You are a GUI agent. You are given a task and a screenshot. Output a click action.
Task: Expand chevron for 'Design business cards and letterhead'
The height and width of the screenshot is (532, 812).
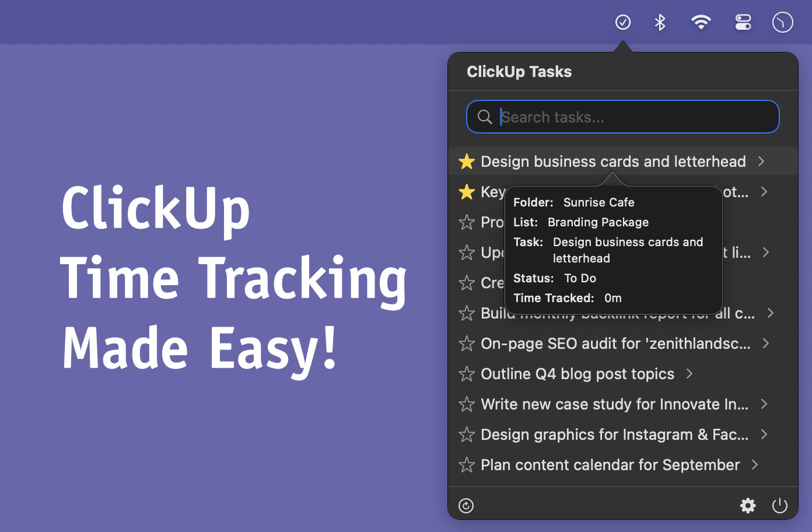(761, 162)
